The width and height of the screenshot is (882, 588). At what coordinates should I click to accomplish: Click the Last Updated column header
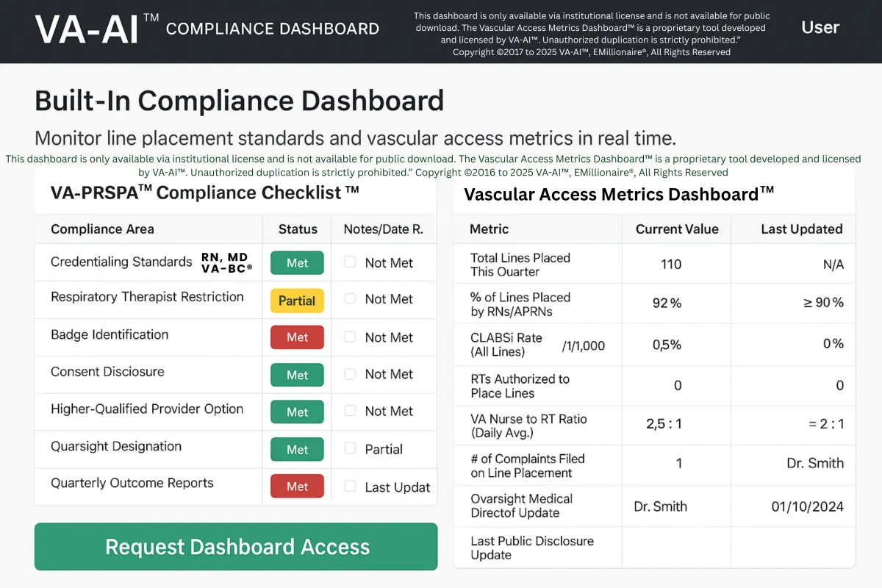[801, 229]
